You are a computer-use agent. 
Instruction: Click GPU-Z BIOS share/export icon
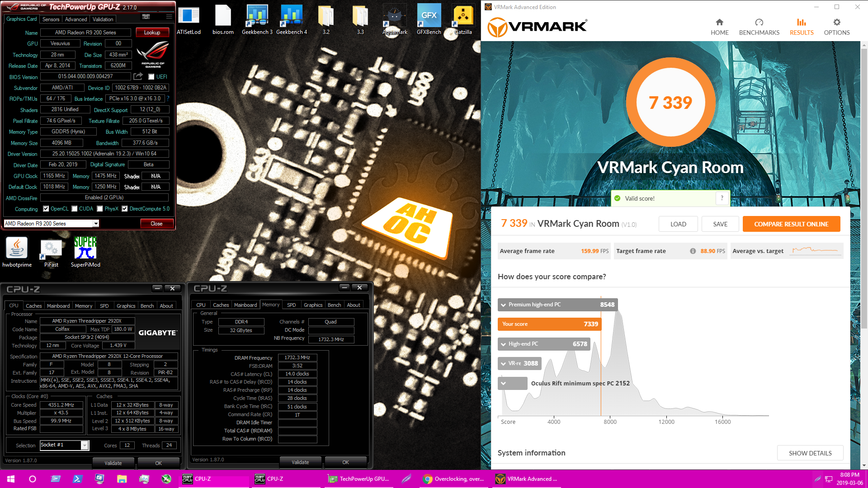tap(138, 76)
